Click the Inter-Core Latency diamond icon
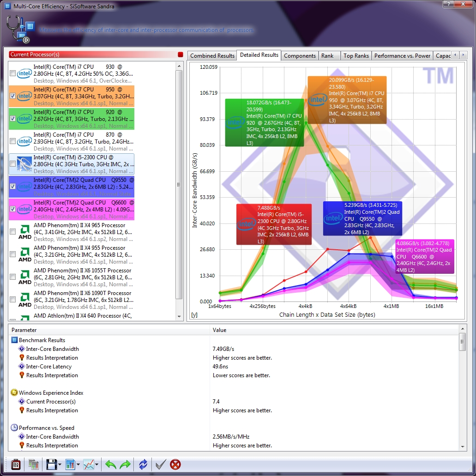The width and height of the screenshot is (476, 476). click(x=22, y=367)
